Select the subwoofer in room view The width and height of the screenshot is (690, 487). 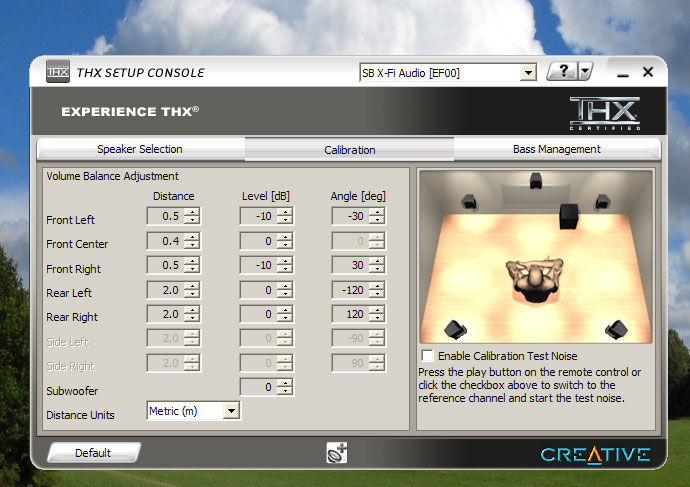coord(569,216)
